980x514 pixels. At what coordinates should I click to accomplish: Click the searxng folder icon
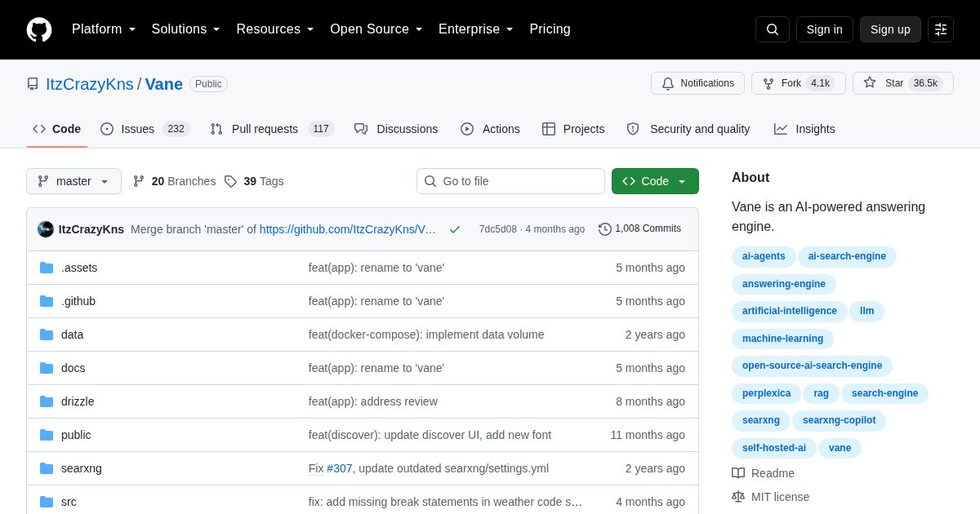47,468
